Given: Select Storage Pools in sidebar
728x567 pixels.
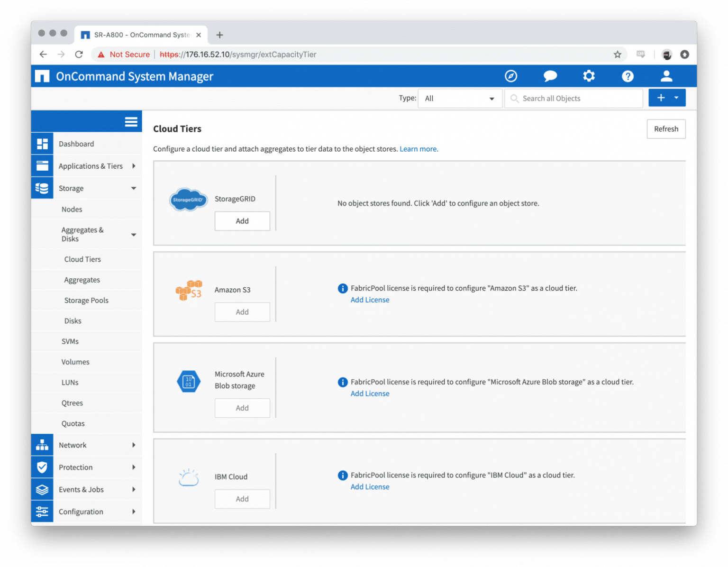Looking at the screenshot, I should pyautogui.click(x=86, y=301).
